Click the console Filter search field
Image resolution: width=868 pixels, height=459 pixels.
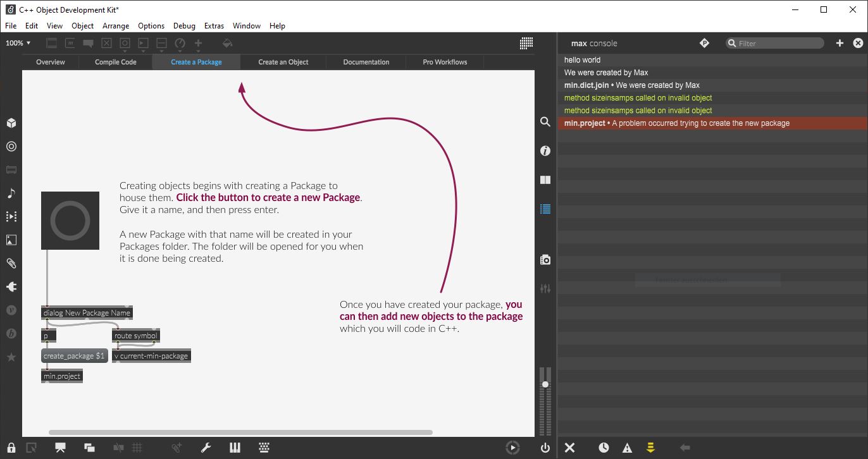click(x=775, y=43)
